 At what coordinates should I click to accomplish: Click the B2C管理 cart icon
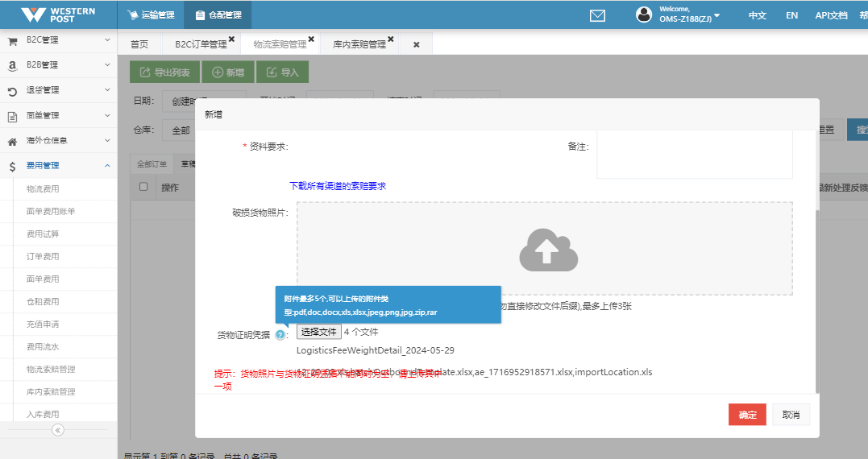[12, 41]
